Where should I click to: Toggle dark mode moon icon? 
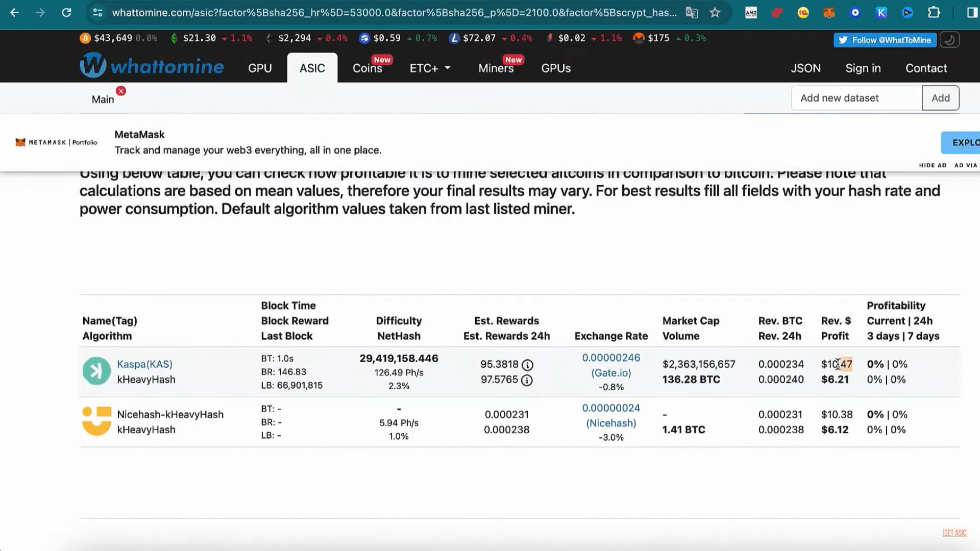pos(949,40)
